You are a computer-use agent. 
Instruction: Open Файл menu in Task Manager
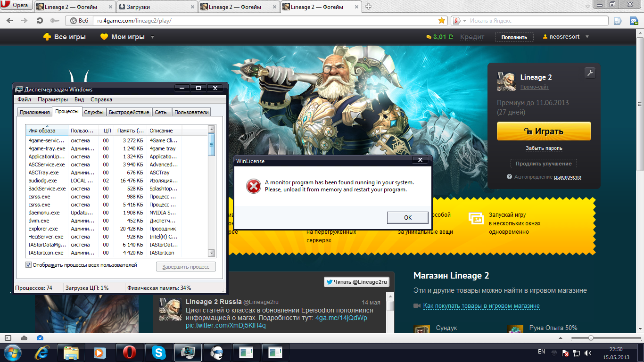tap(24, 99)
